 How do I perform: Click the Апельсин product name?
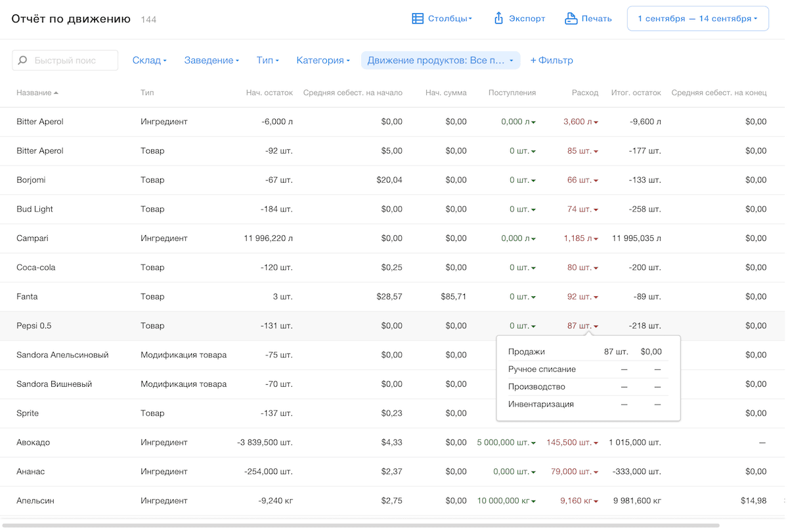click(35, 501)
